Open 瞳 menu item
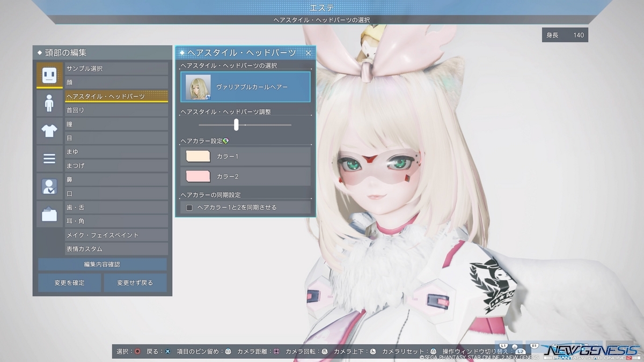644x362 pixels. [116, 124]
